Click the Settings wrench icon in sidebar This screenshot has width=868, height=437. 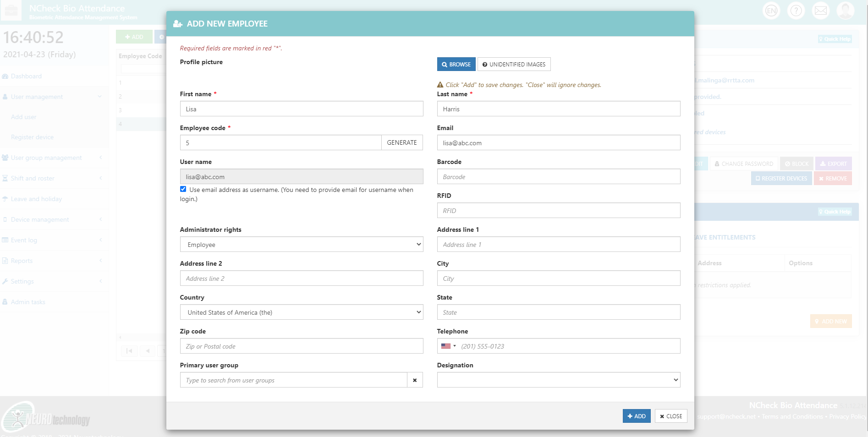click(x=5, y=281)
